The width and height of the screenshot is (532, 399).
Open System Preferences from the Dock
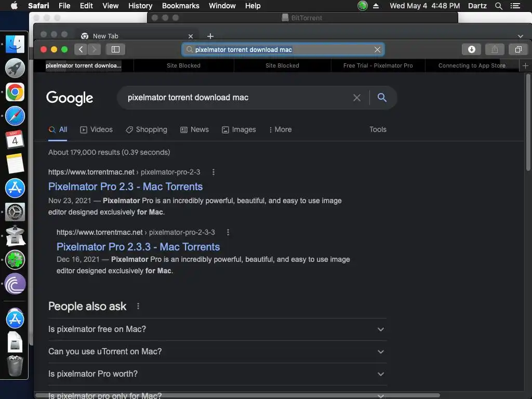pyautogui.click(x=15, y=212)
